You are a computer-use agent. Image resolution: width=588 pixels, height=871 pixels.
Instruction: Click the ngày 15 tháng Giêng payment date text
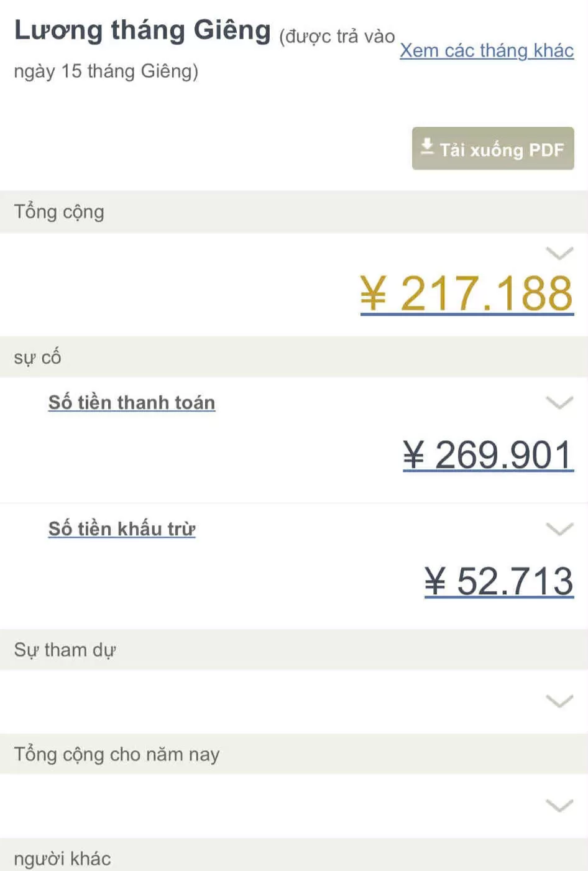[x=106, y=71]
